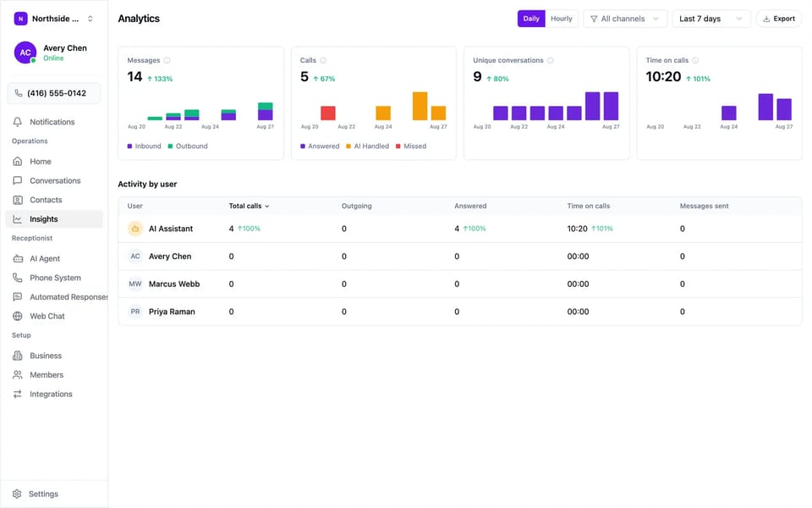Open the Notifications item

pyautogui.click(x=54, y=122)
